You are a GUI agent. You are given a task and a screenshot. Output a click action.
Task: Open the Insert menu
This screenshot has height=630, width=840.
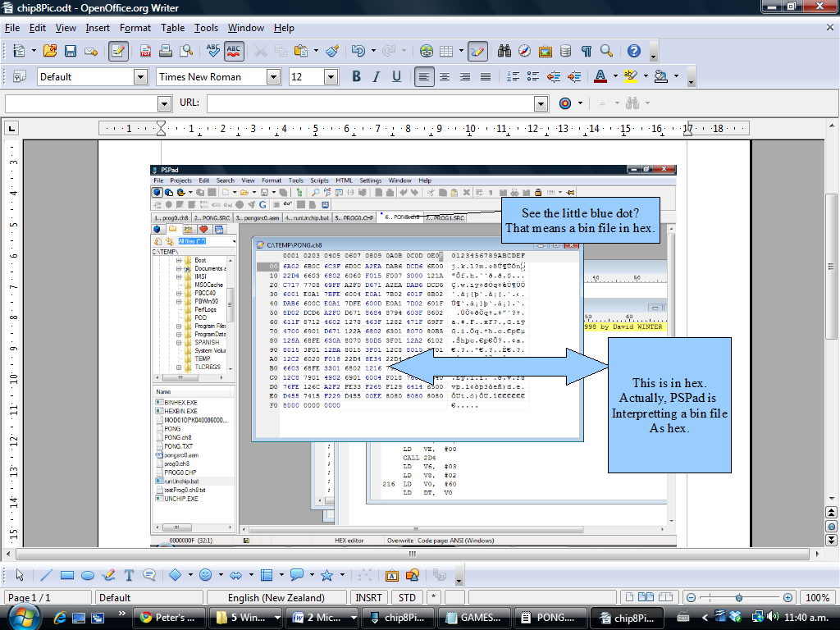[98, 28]
